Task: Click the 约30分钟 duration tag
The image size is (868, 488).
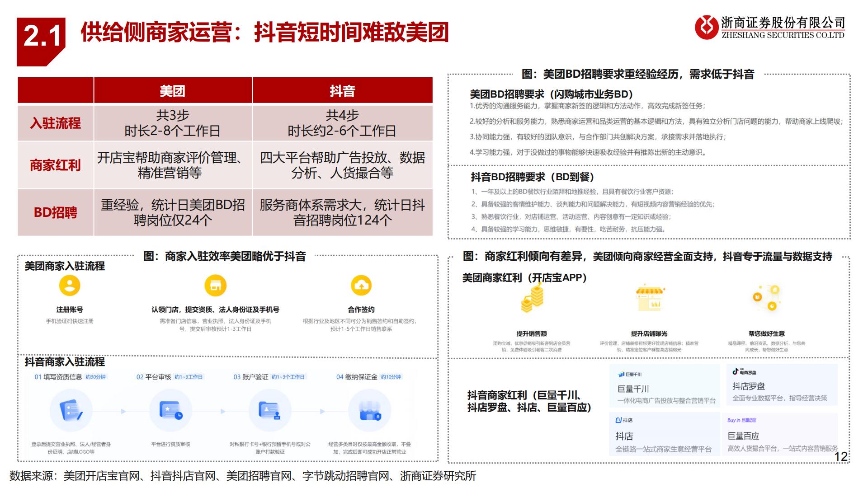Action: (95, 377)
